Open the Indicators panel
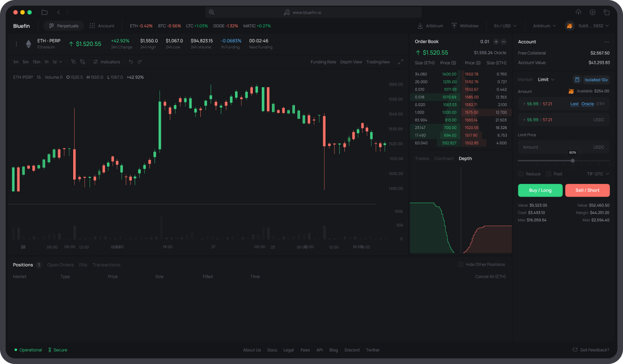The height and width of the screenshot is (364, 623). click(106, 62)
